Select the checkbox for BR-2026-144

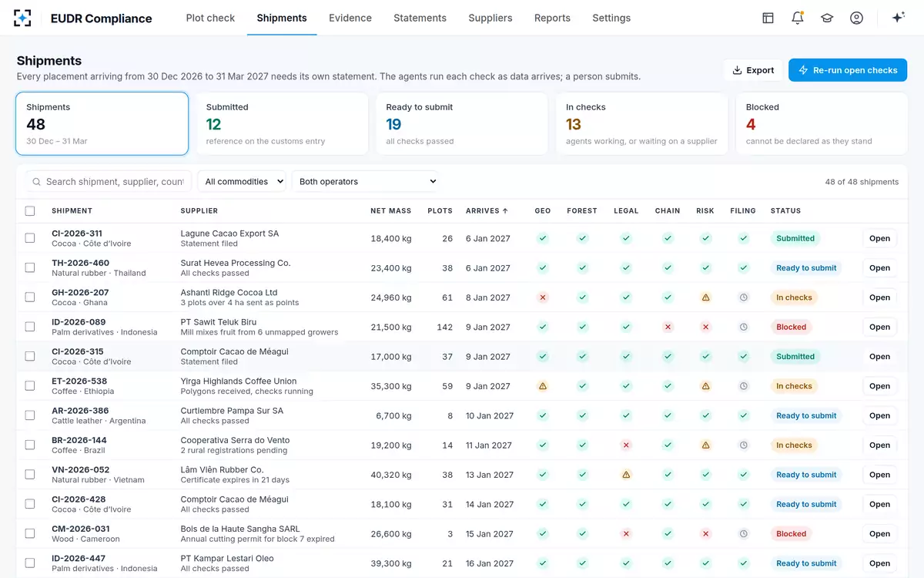30,445
